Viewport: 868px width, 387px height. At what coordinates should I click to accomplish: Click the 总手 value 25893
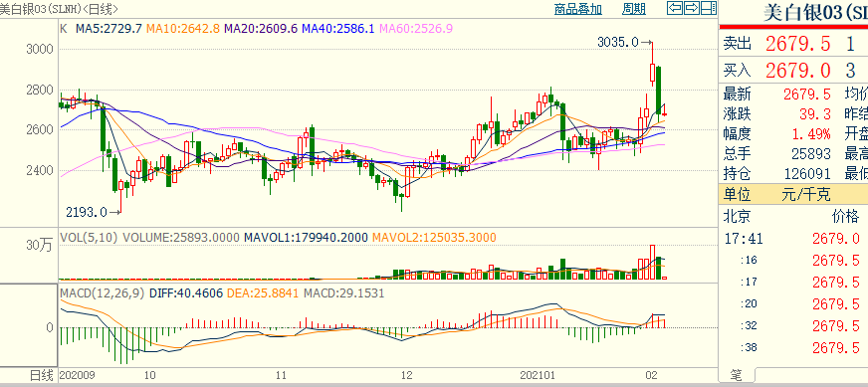(811, 154)
